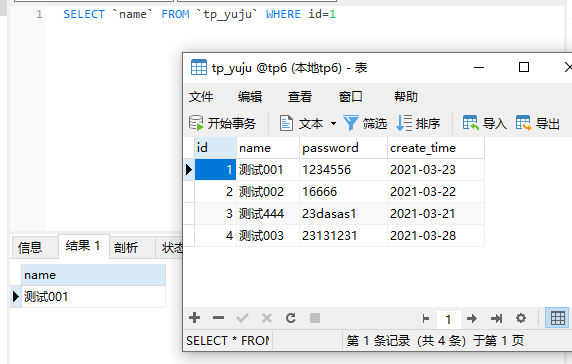Click the Text (文本) document icon

click(x=286, y=123)
